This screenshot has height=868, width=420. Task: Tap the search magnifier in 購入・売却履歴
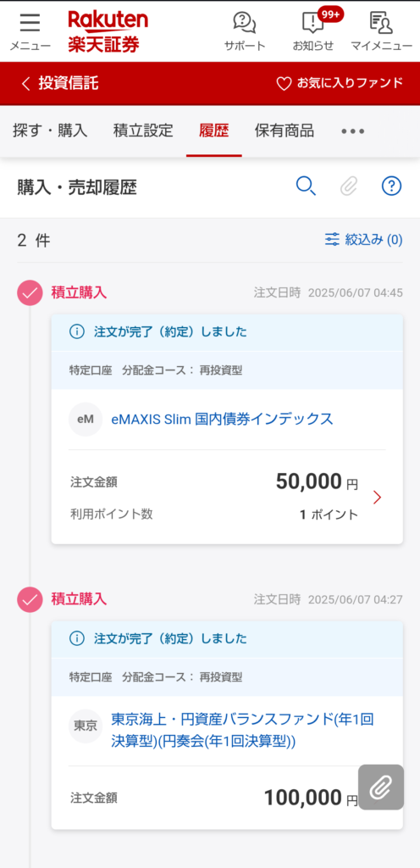coord(306,186)
